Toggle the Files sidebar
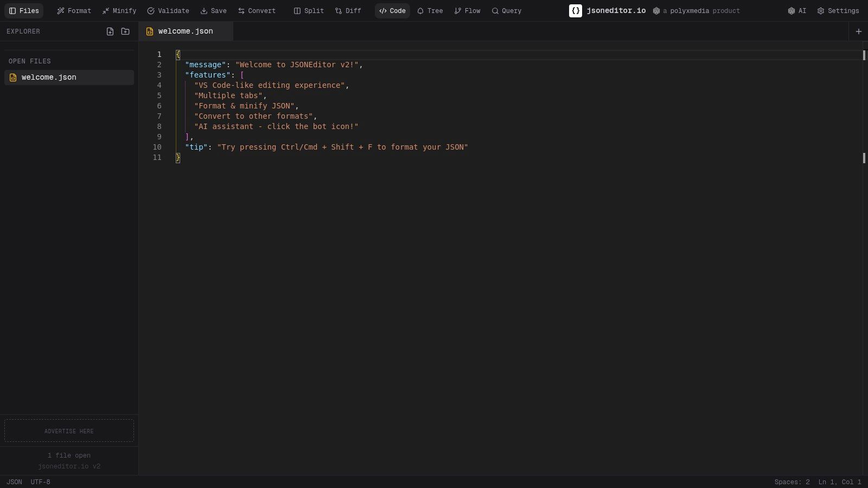Image resolution: width=868 pixels, height=488 pixels. 23,11
